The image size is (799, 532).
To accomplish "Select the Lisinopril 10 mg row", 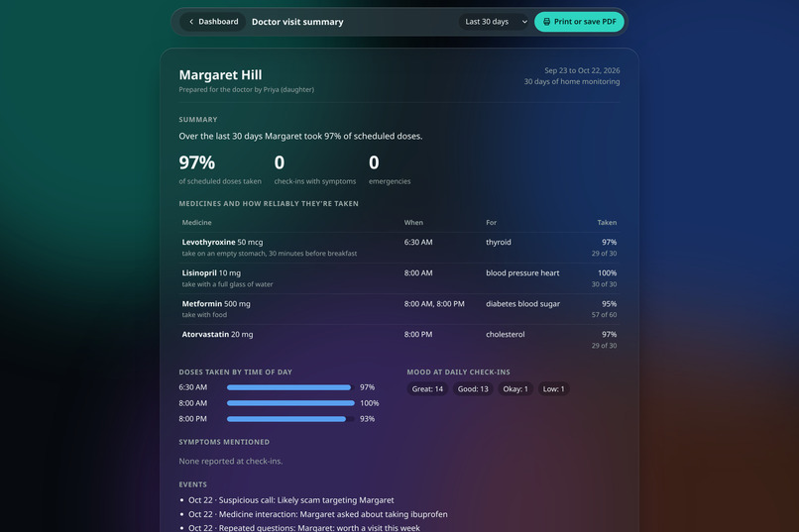I will click(399, 278).
